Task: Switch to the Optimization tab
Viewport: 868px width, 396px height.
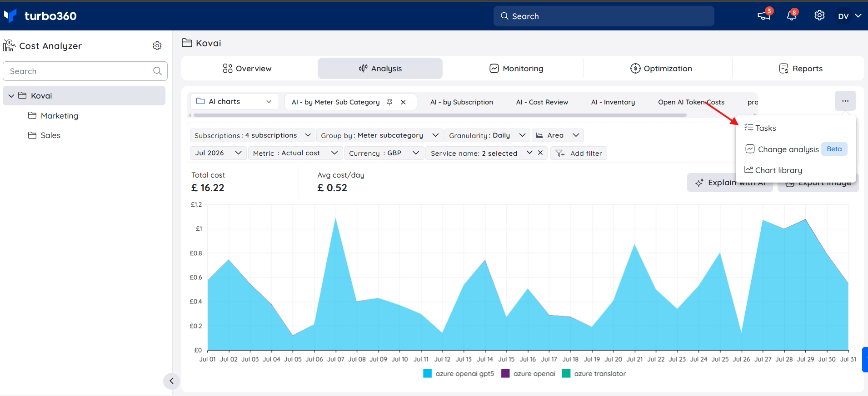Action: point(661,69)
